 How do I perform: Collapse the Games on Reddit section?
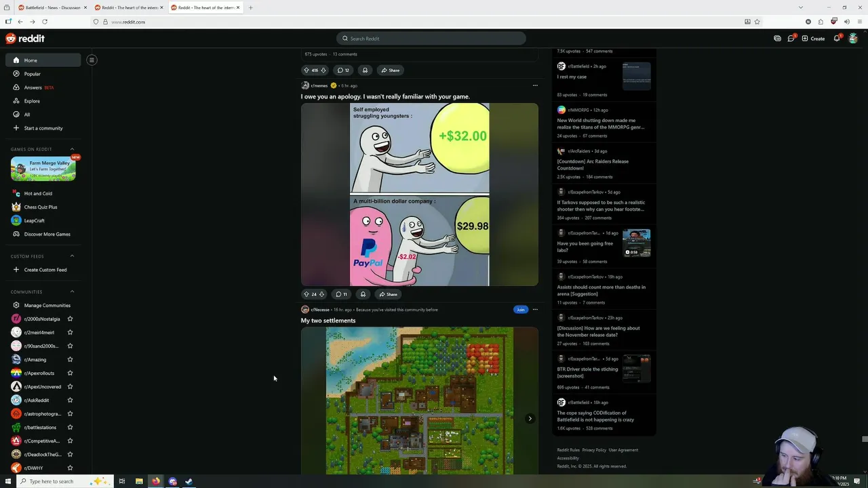pos(73,149)
